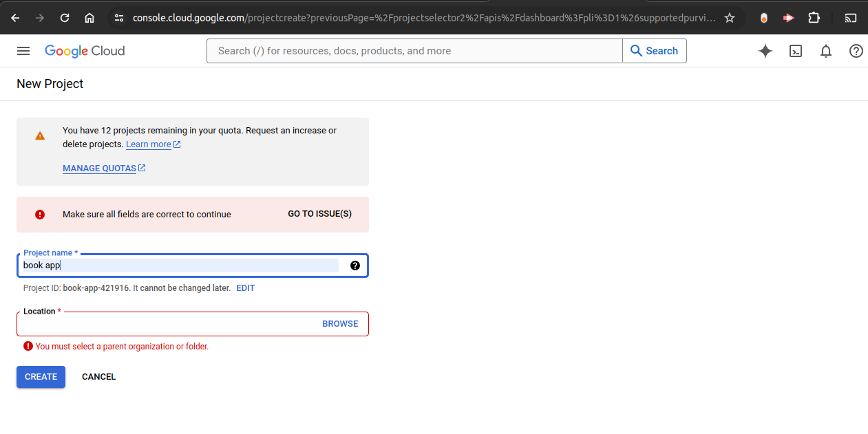Browse for a parent organization location
Image resolution: width=868 pixels, height=434 pixels.
pyautogui.click(x=340, y=323)
